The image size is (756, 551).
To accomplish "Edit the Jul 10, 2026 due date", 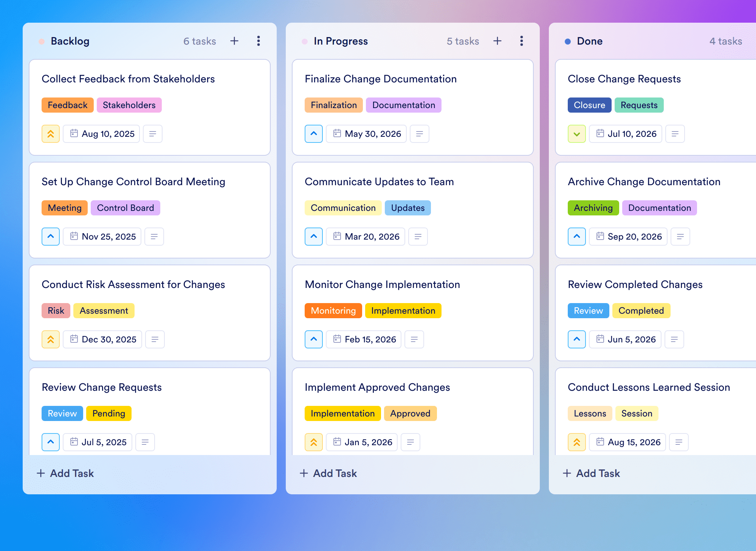I will coord(626,134).
